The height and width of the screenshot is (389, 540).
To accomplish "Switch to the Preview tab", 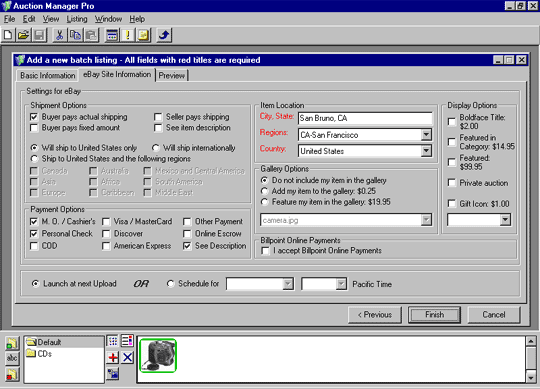I will tap(172, 75).
